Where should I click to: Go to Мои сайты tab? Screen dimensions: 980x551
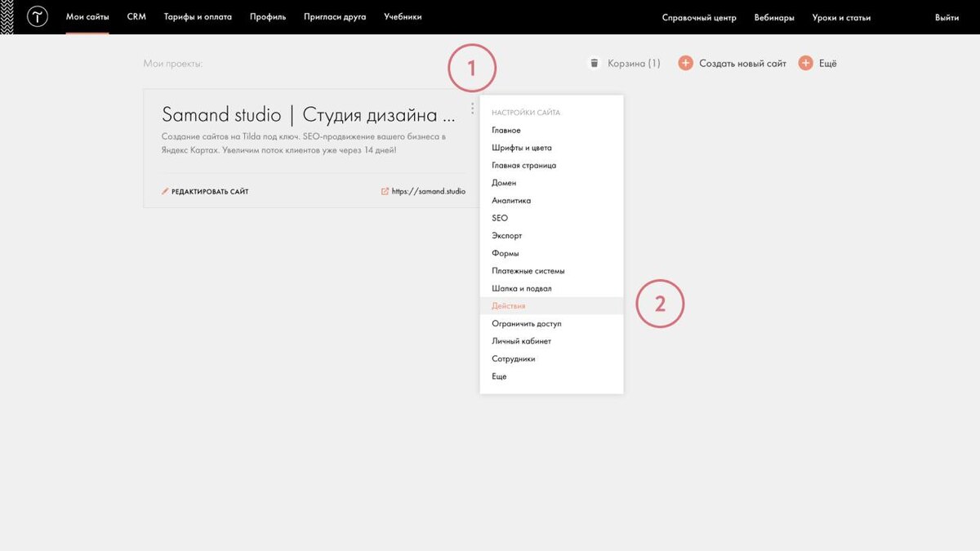point(87,17)
